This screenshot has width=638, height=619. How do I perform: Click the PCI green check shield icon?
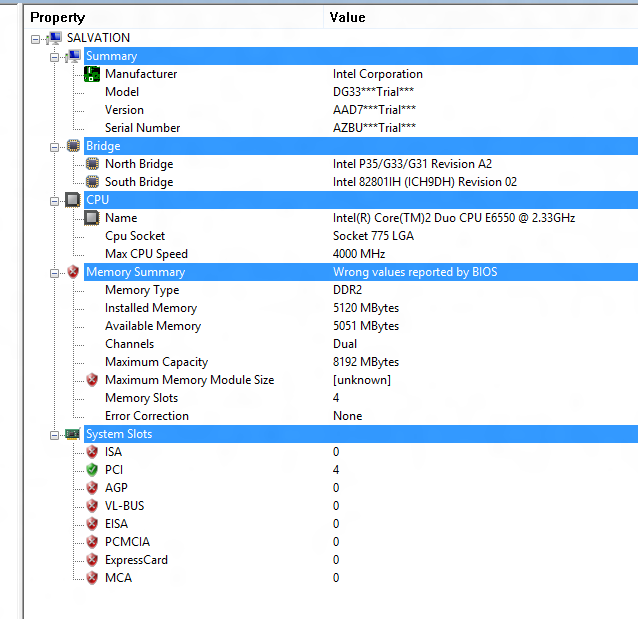click(92, 470)
